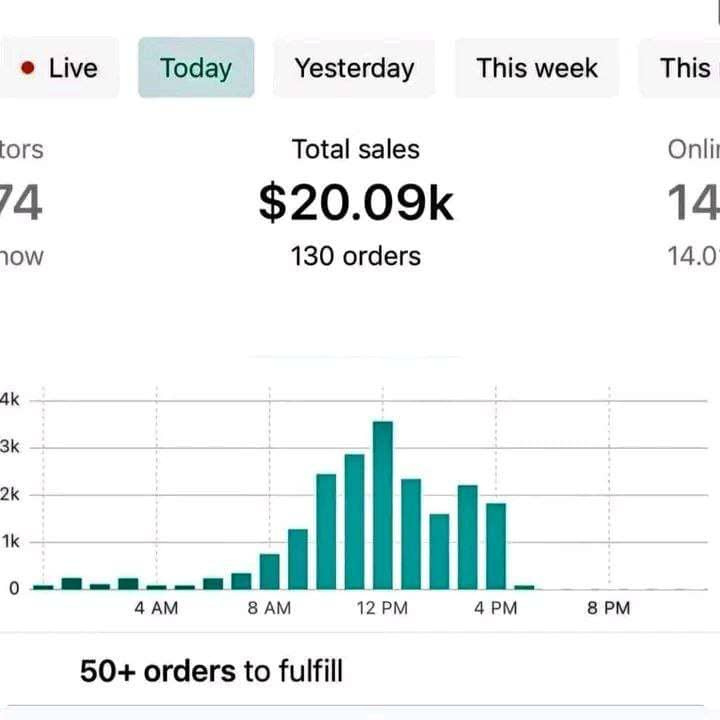720x720 pixels.
Task: Click the 8 PM axis label
Action: pos(609,608)
